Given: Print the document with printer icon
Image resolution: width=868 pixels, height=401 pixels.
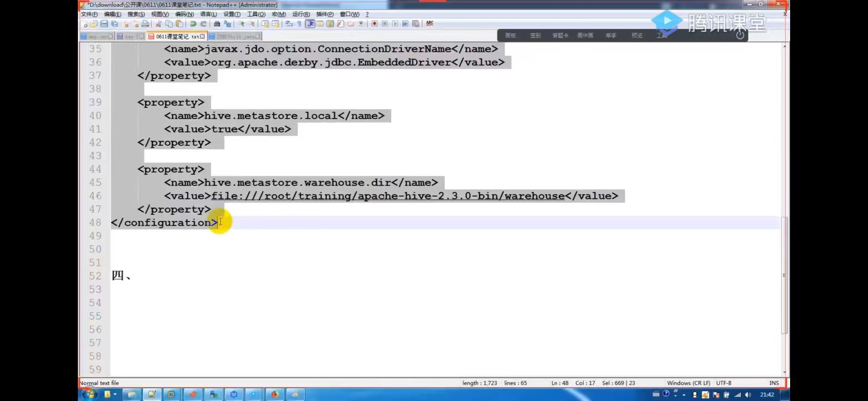Looking at the screenshot, I should pos(145,24).
